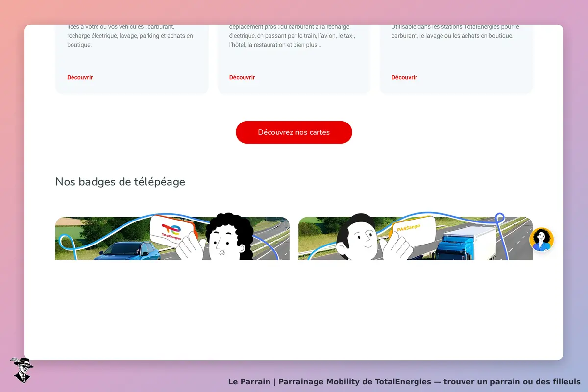Click the red Découvrez nos cartes button
This screenshot has width=588, height=392.
(x=294, y=132)
